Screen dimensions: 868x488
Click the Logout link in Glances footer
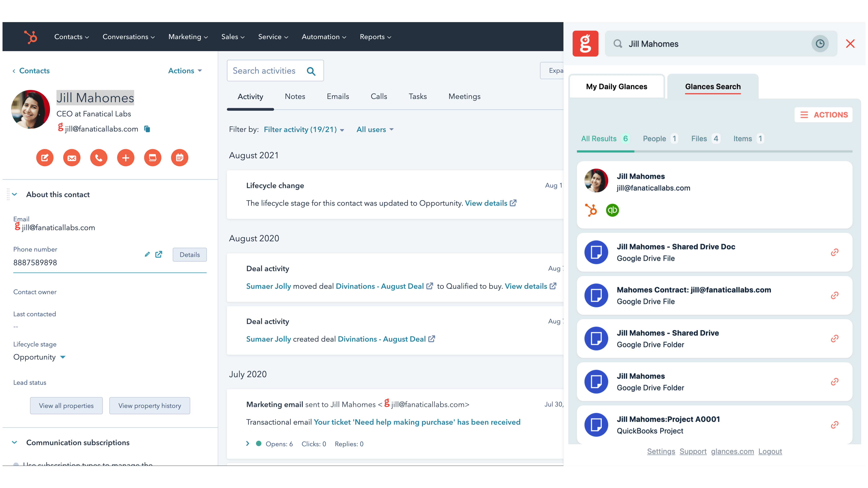[x=770, y=451]
